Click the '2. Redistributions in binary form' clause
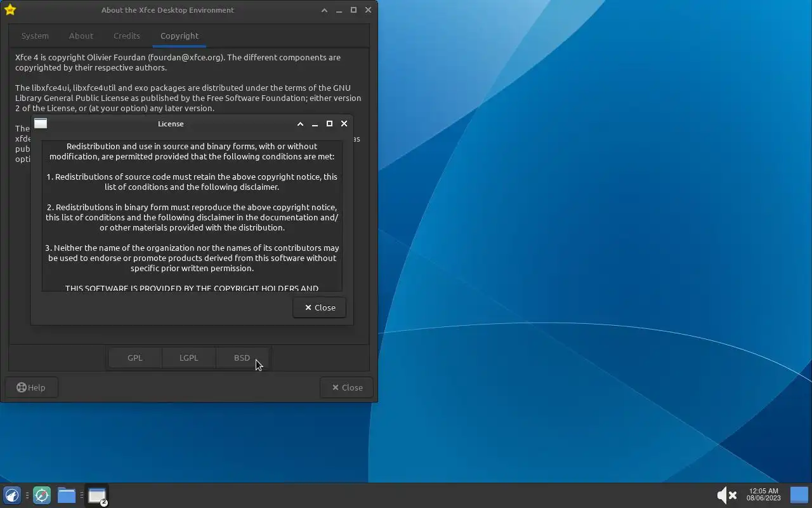The width and height of the screenshot is (812, 508). coord(192,217)
